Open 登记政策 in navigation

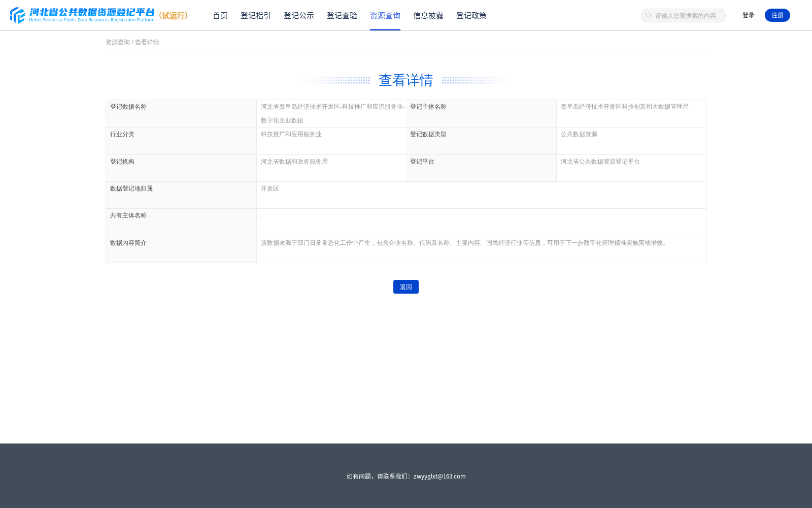pyautogui.click(x=471, y=16)
